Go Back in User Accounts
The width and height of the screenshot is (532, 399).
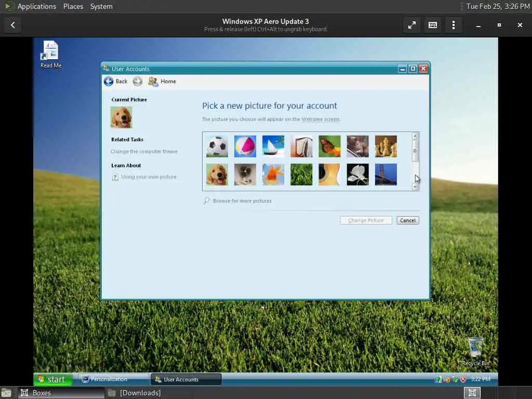click(116, 82)
